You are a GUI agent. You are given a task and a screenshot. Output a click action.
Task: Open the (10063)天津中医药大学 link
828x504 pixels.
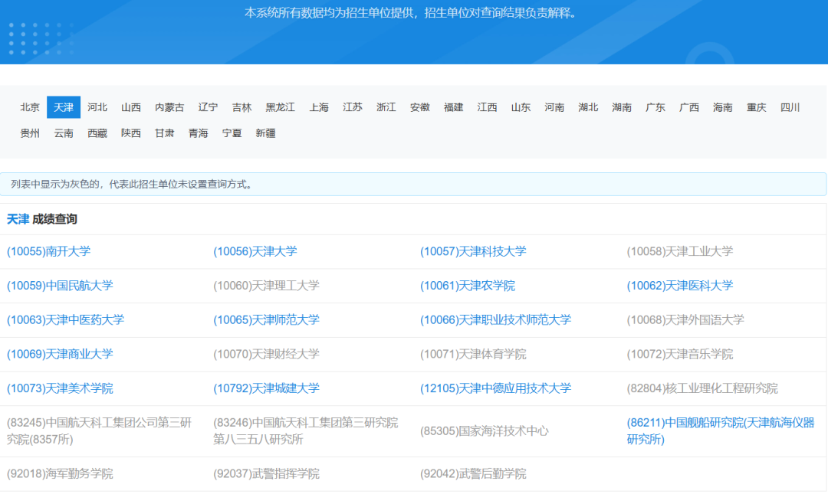(65, 319)
